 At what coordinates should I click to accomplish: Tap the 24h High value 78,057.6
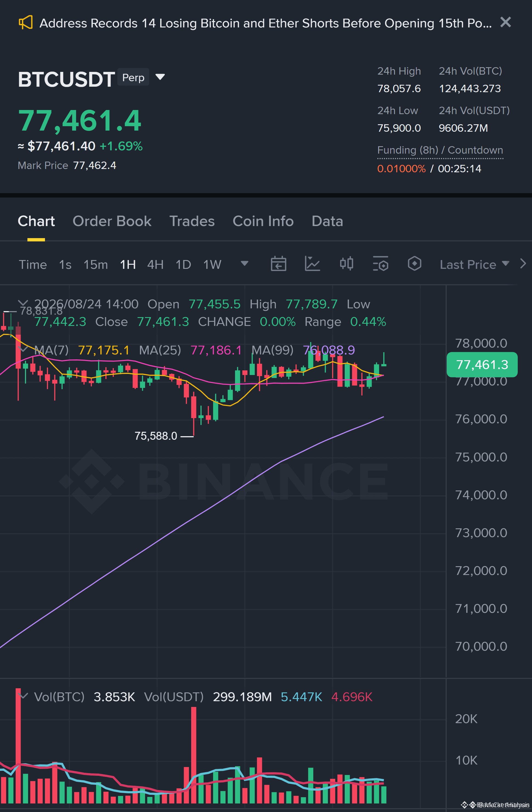399,89
